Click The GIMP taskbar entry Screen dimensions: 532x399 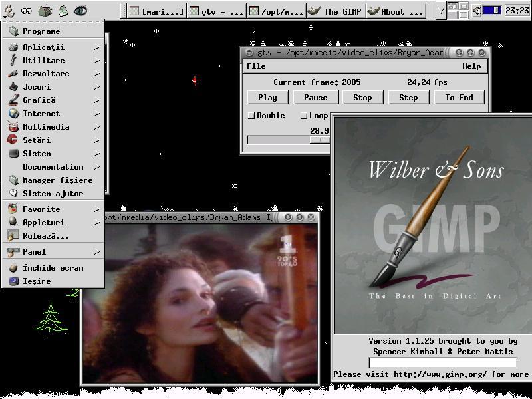[336, 10]
